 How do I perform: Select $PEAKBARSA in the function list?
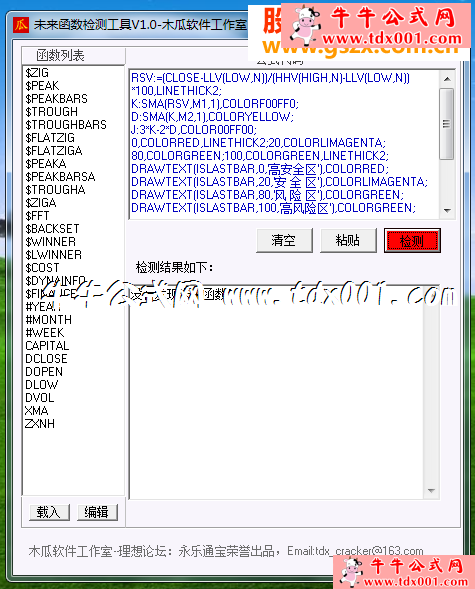pos(60,177)
